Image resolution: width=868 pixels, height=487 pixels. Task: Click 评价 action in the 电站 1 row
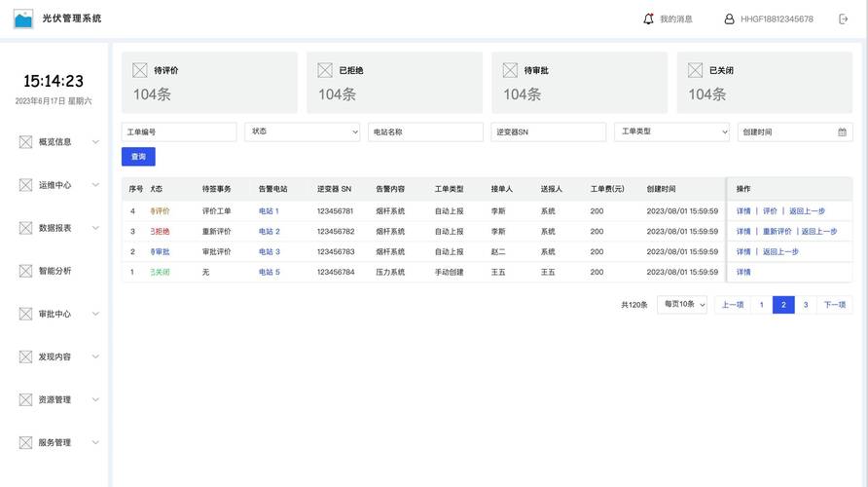tap(770, 211)
